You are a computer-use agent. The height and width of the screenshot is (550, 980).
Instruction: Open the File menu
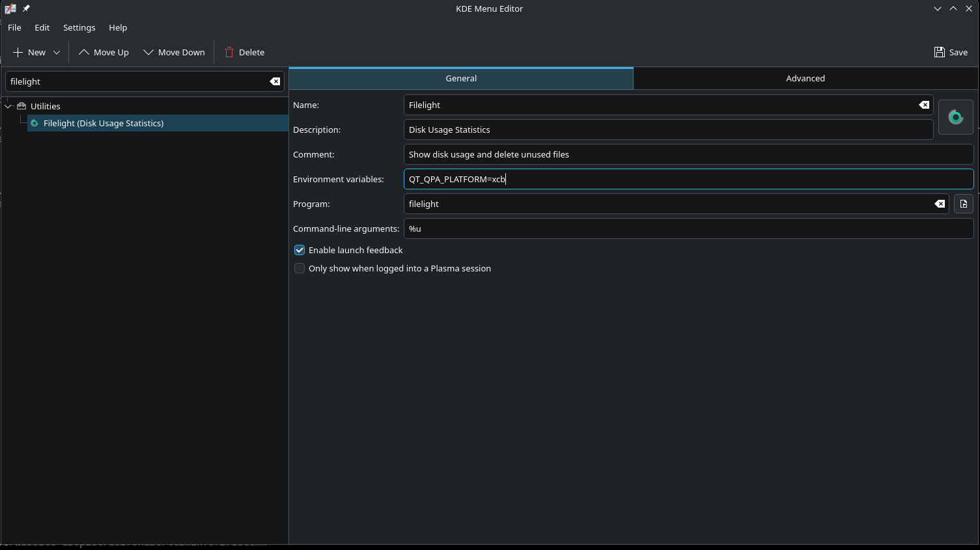(x=14, y=27)
